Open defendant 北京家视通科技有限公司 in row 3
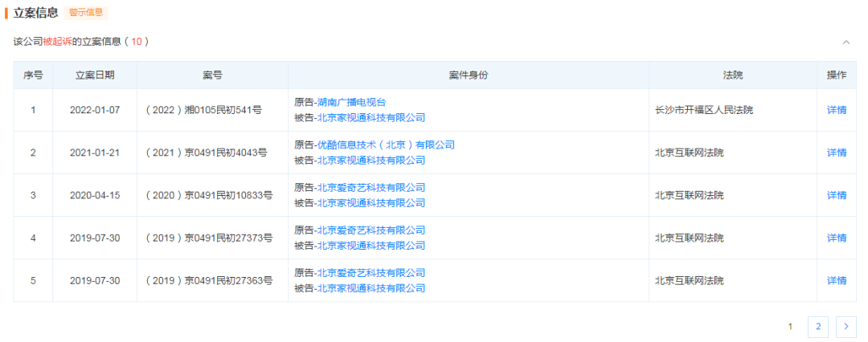 371,203
